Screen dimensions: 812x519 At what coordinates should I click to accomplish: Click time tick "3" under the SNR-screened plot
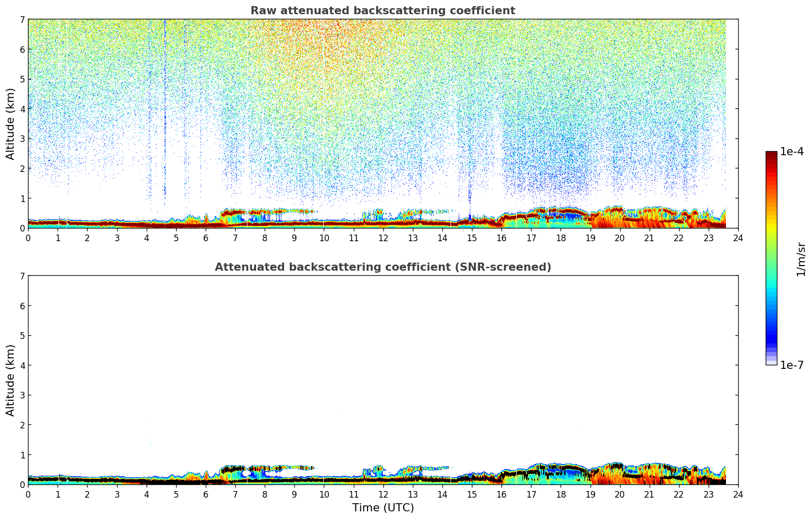click(x=117, y=494)
